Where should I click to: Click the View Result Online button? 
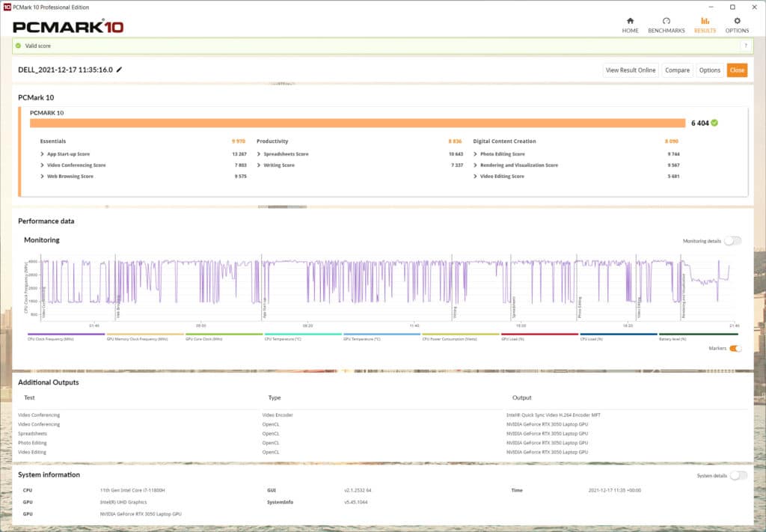[631, 70]
